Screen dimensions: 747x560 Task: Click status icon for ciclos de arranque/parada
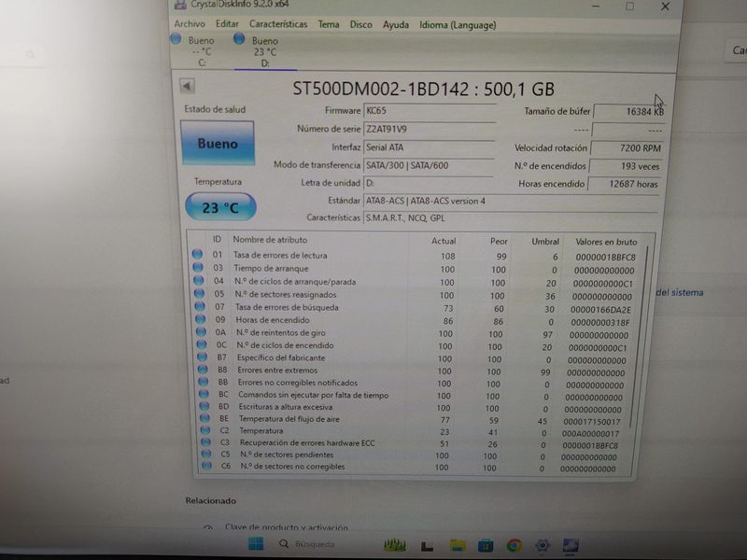[199, 280]
